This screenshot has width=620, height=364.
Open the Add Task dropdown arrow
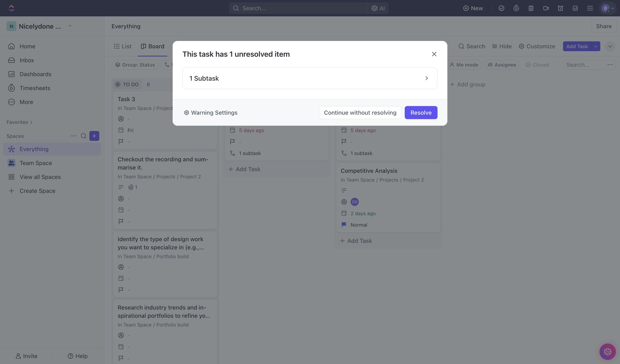pos(596,46)
